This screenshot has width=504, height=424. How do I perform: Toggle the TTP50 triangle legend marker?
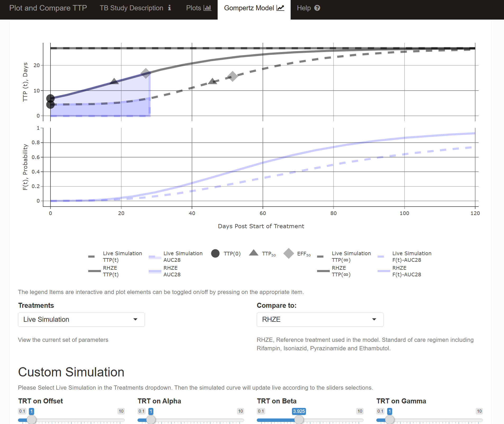[x=254, y=253]
